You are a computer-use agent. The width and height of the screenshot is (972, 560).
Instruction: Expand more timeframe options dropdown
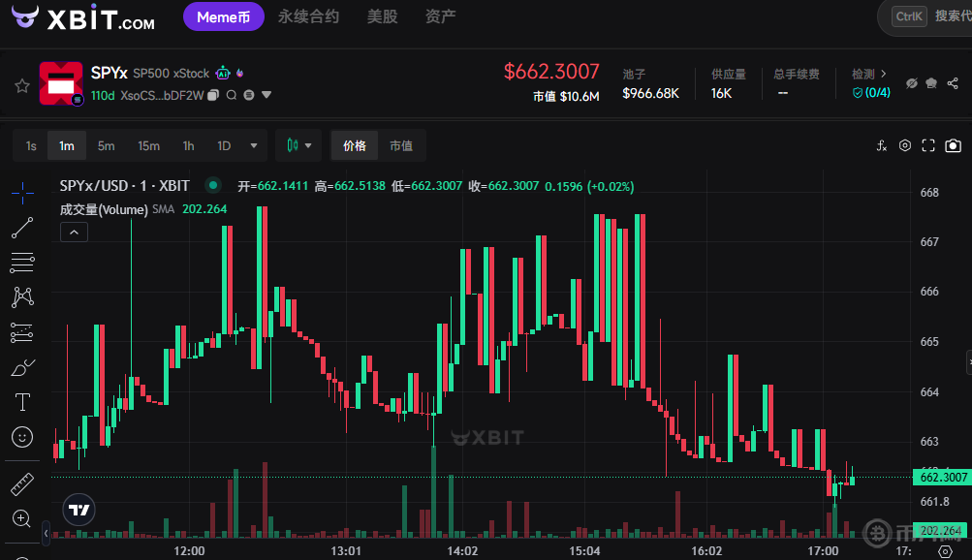point(254,145)
